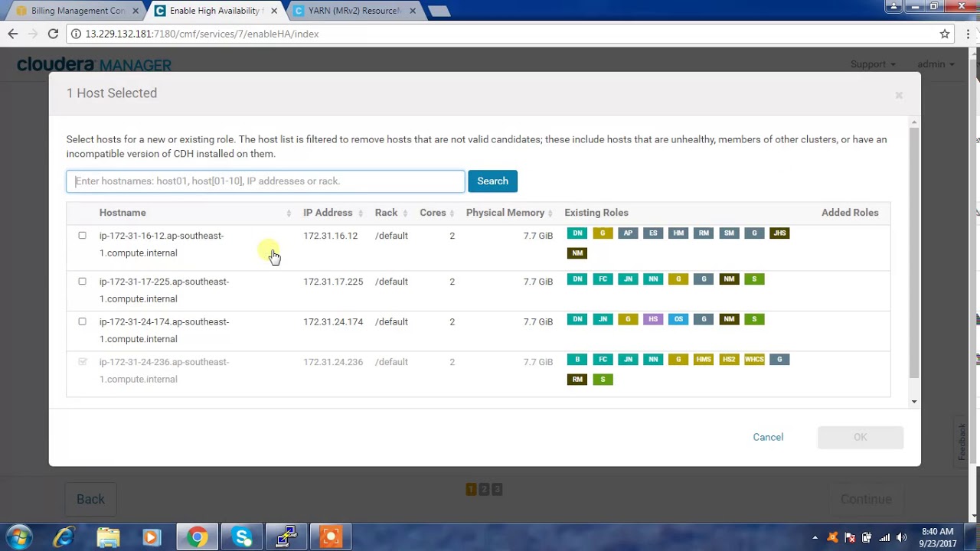The image size is (980, 551).
Task: Click the ES role badge for host 172.31.16.12
Action: coord(653,233)
